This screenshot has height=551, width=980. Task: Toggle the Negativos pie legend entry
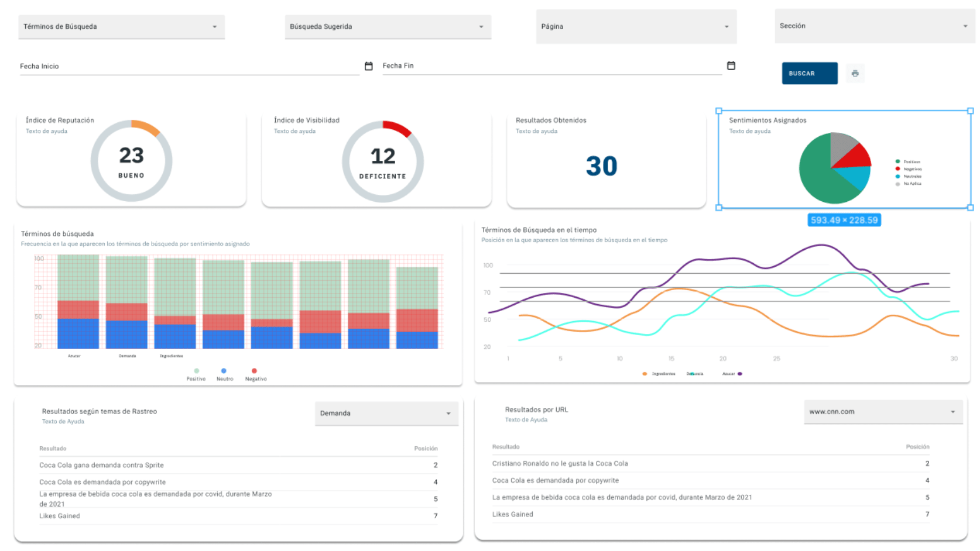909,169
